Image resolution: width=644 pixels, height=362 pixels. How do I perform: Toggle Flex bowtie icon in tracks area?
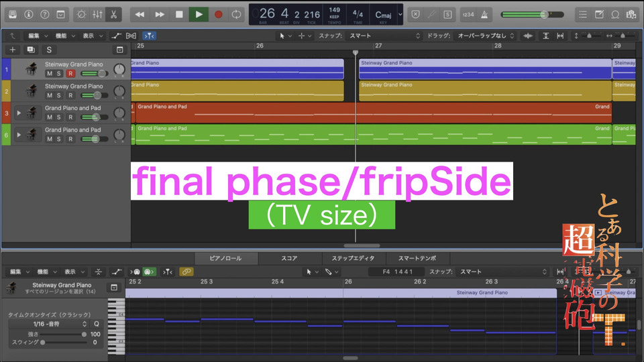coord(131,36)
